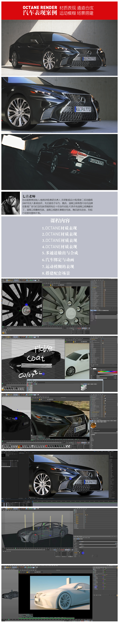Open the tunnel rear-view car render
The image size is (119, 644).
coord(59,162)
